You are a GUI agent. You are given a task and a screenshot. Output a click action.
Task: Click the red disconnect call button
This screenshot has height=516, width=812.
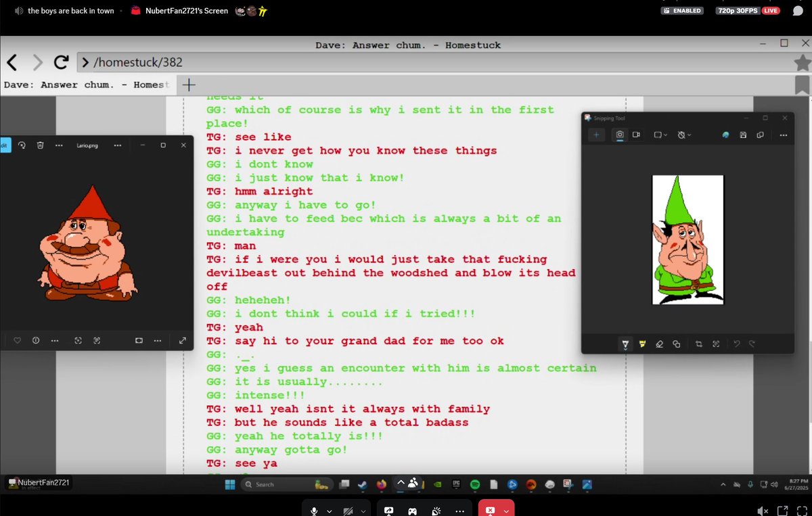[x=489, y=510]
